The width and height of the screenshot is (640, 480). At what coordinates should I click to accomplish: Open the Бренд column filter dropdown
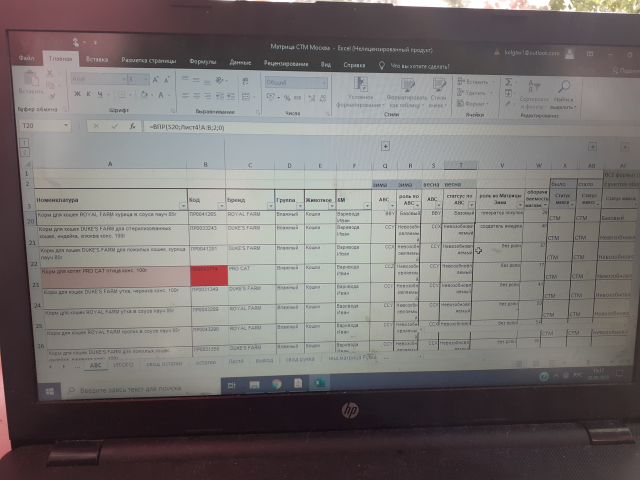271,206
